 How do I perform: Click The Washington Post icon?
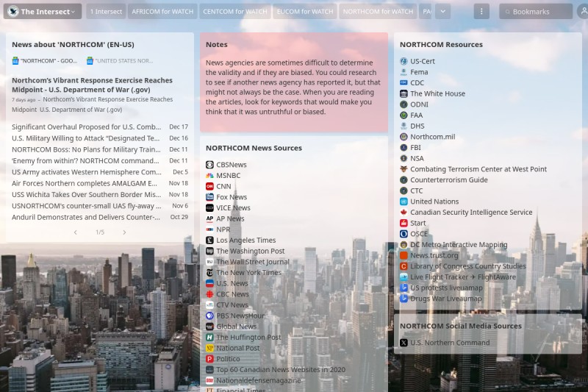[209, 251]
